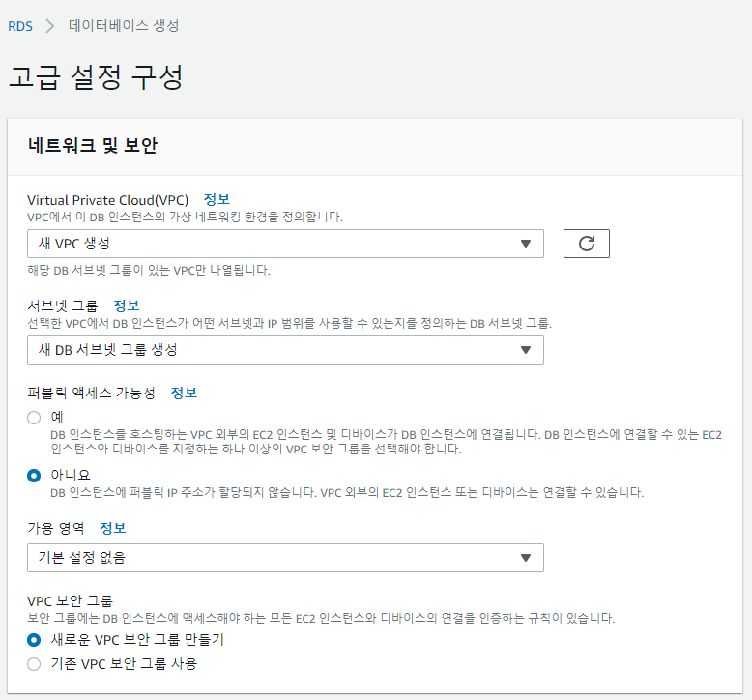Click the note 해당 DB 서브넷 그룹이 있는 VPC만 나열됩니다
This screenshot has height=700, width=752.
(149, 270)
